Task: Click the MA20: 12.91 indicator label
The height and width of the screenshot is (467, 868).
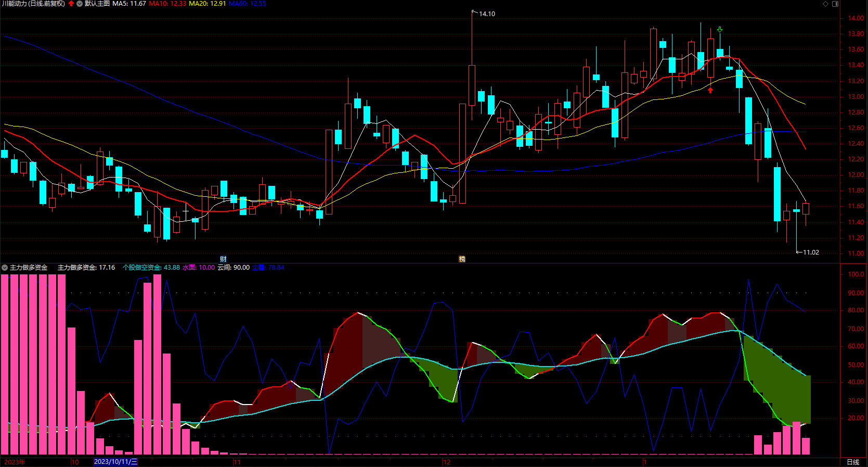Action: click(x=208, y=4)
